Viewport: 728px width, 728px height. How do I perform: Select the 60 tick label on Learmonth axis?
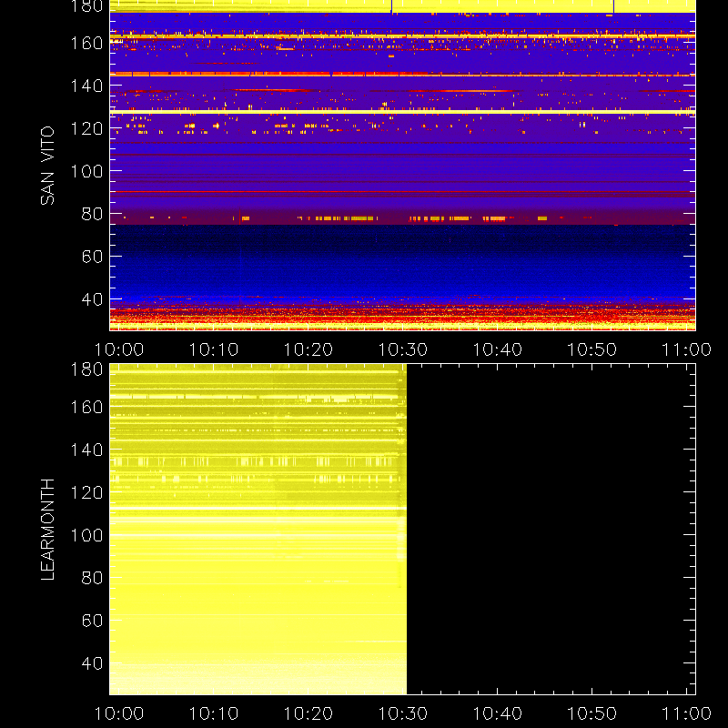[x=92, y=621]
